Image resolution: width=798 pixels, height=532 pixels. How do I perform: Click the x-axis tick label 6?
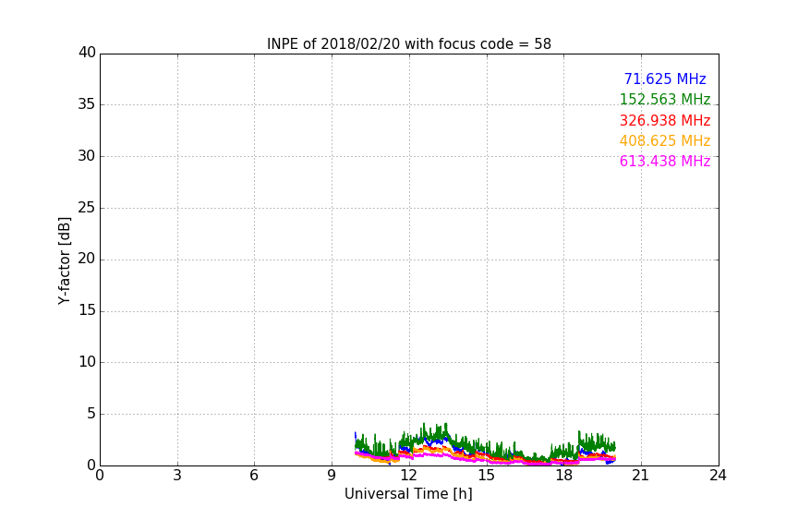coord(254,476)
